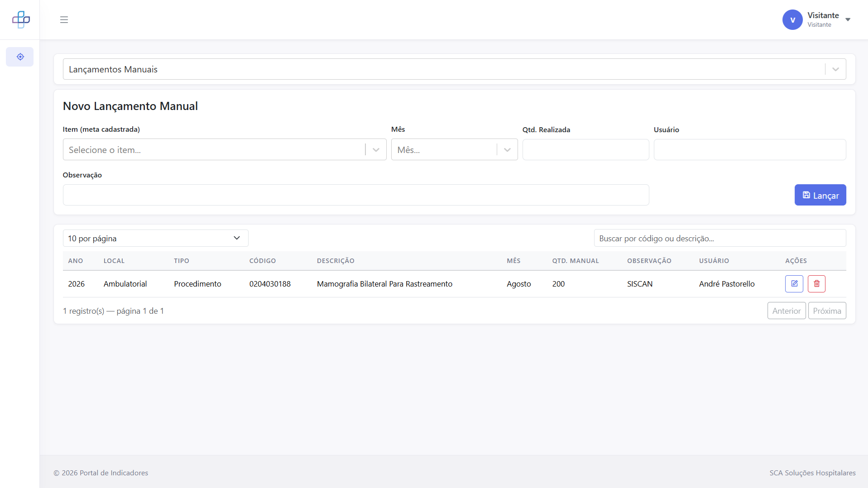This screenshot has height=488, width=868.
Task: Click the SISCAN observation cell
Action: pyautogui.click(x=640, y=284)
